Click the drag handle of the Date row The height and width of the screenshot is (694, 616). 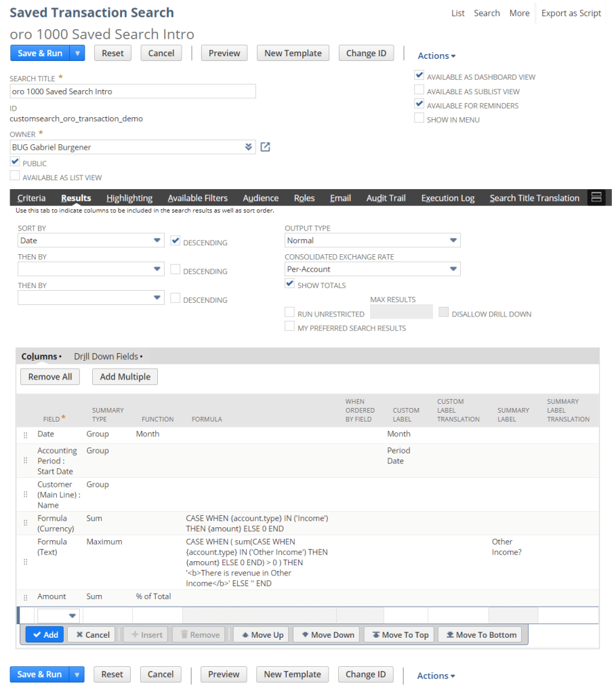tap(26, 435)
